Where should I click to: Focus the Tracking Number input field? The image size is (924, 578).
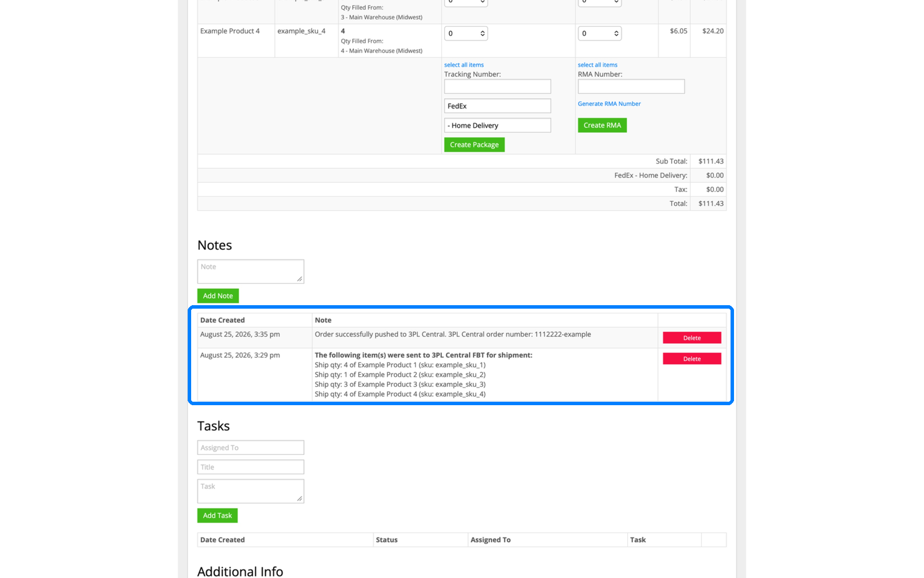pyautogui.click(x=497, y=87)
